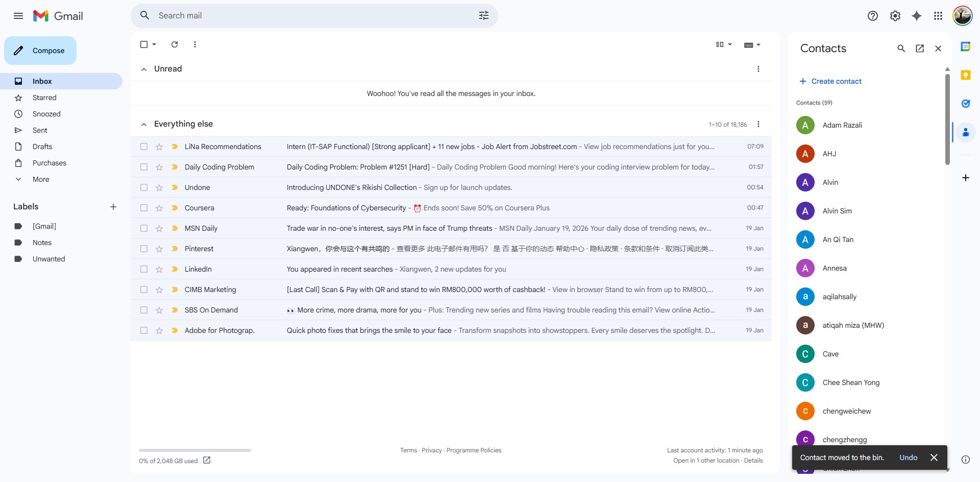Star the Daily Coding Problem email
The image size is (980, 482).
[159, 167]
